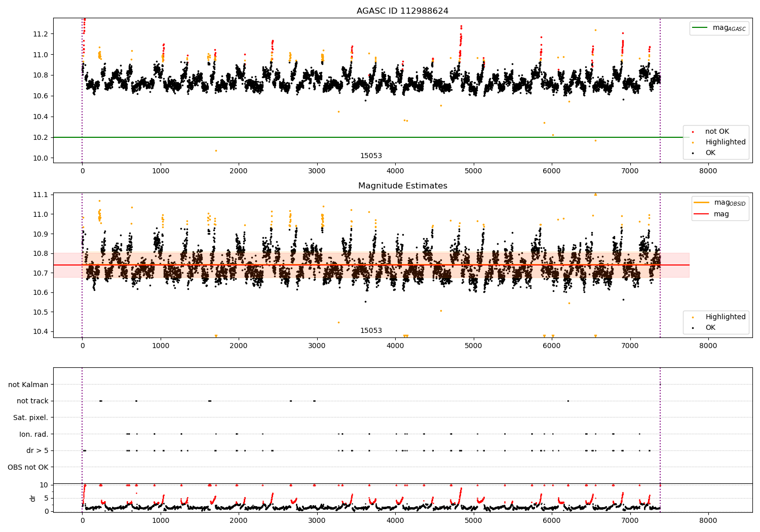This screenshot has height=532, width=760.
Task: Click the "15053" label in the Magnitude Estimates plot
Action: pyautogui.click(x=371, y=331)
